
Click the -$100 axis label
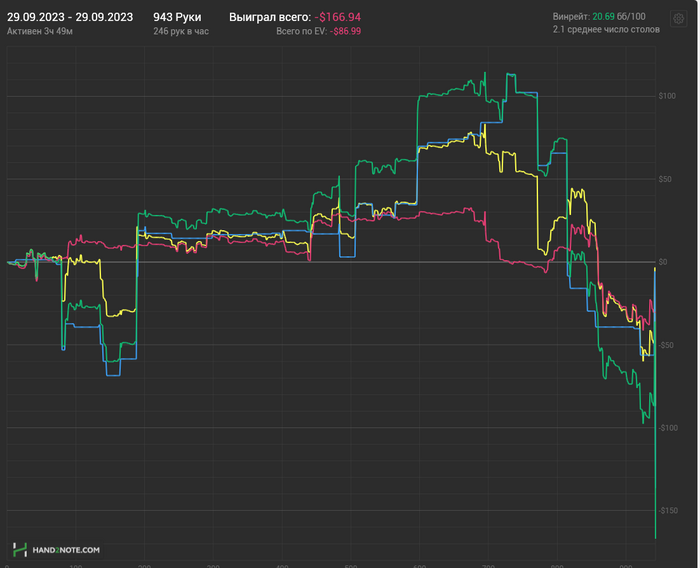pyautogui.click(x=668, y=428)
